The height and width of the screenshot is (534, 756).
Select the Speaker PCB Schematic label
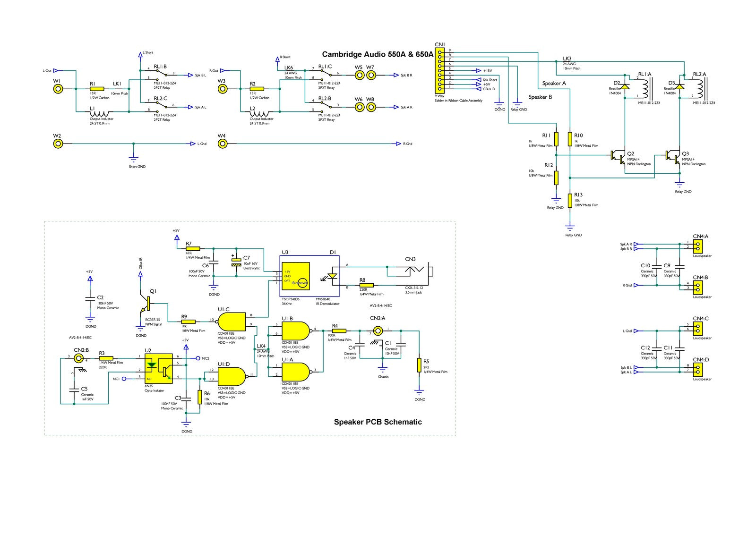pos(378,422)
